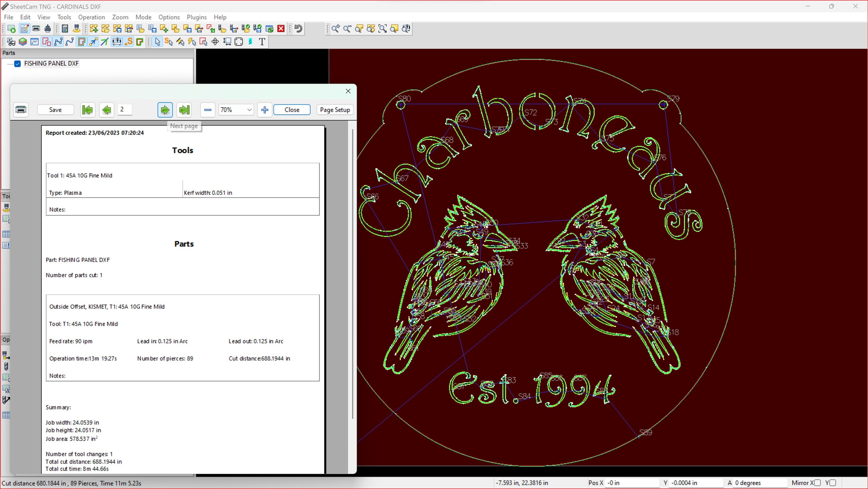Select the arrow pointer tool
Image resolution: width=868 pixels, height=489 pixels.
[x=157, y=41]
